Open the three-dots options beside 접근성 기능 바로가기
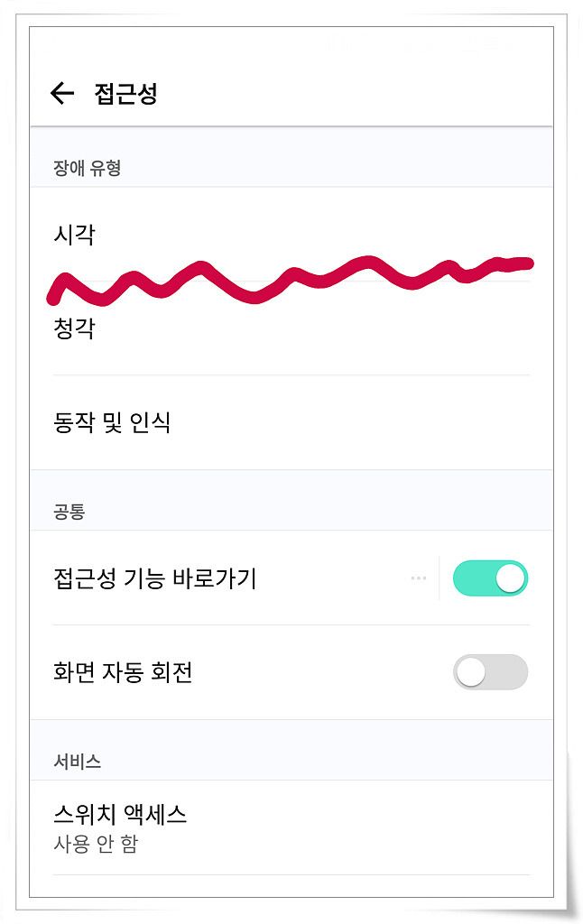This screenshot has height=924, width=583. coord(419,578)
